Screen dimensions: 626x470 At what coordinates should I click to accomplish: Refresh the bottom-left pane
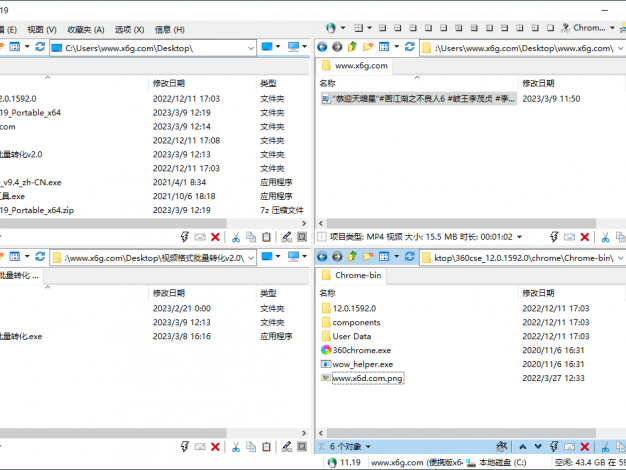pos(40,256)
